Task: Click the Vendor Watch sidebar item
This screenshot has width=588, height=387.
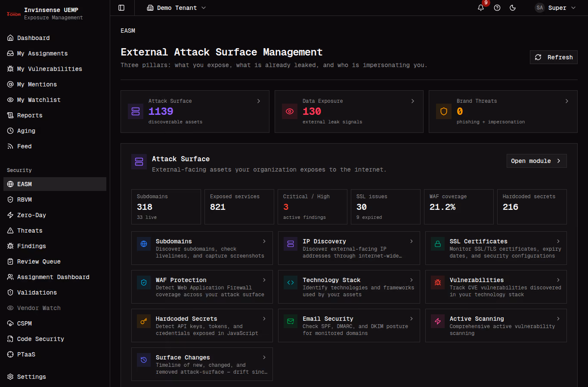Action: click(x=55, y=308)
